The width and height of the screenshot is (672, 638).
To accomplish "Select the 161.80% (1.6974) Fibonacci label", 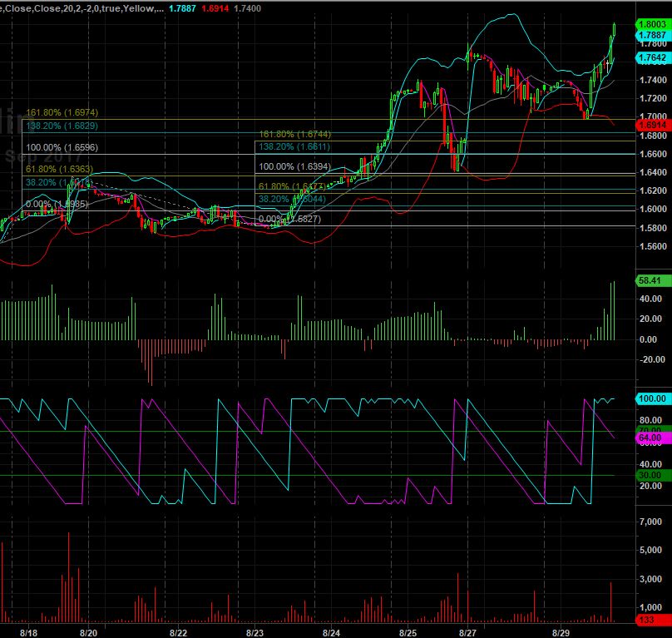I will coord(62,111).
